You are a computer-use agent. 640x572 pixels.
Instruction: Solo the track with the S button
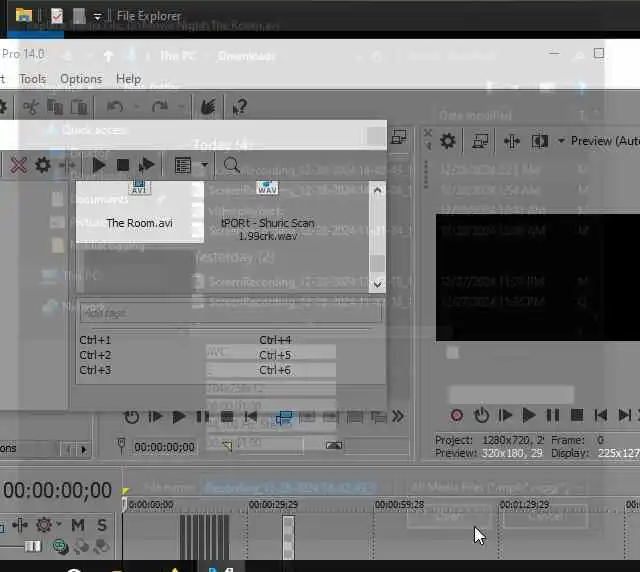coord(102,525)
